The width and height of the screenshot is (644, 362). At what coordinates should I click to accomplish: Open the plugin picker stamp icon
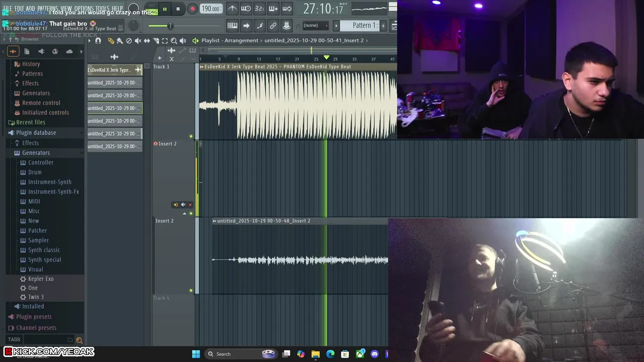[287, 26]
